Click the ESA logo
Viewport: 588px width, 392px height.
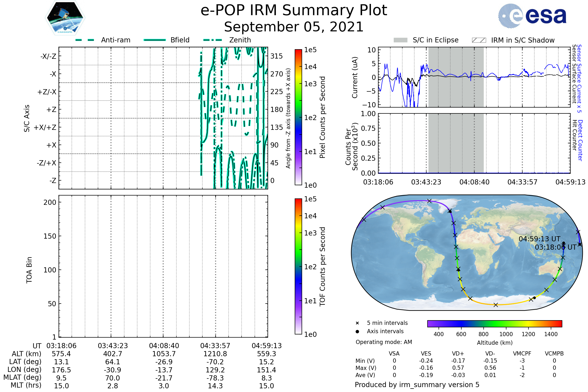pyautogui.click(x=532, y=16)
